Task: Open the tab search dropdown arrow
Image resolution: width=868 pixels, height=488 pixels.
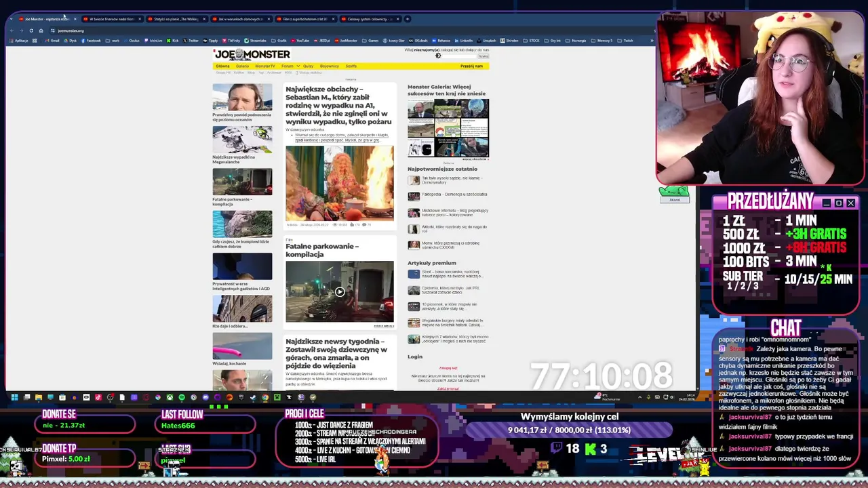Action: [12, 19]
